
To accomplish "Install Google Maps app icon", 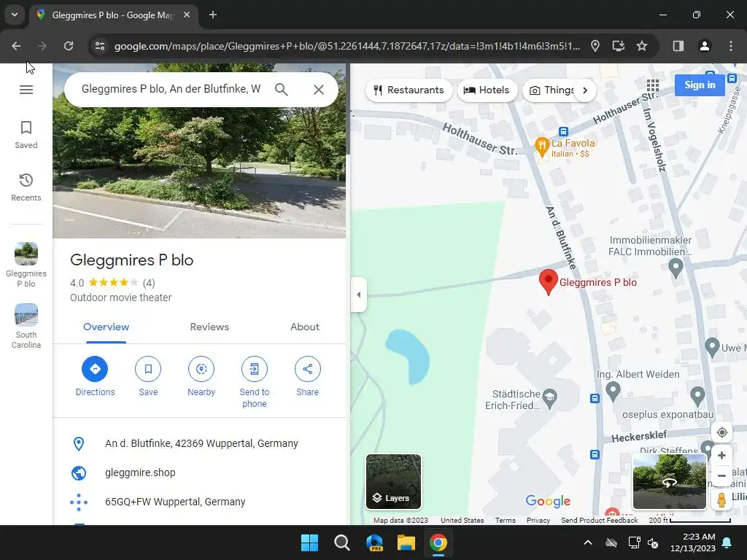I will 619,46.
